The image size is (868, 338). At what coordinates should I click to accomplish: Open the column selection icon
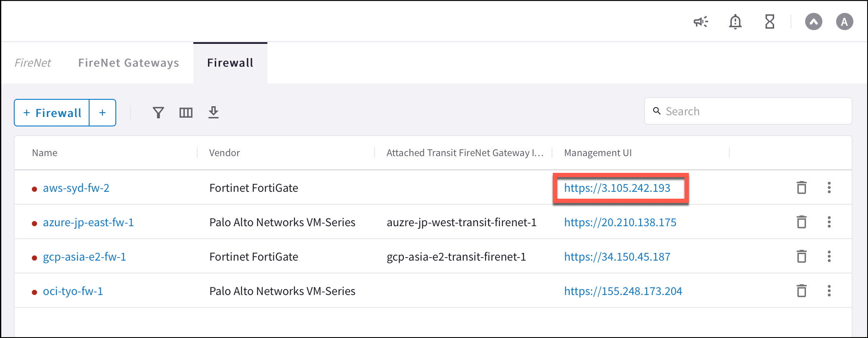pos(186,112)
